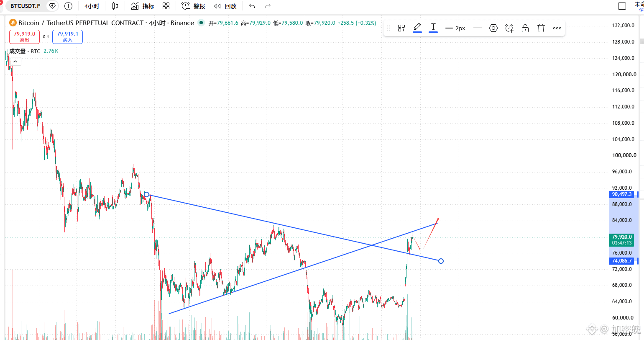The width and height of the screenshot is (644, 340).
Task: Click the 132,000.0 price scale value
Action: coord(623,26)
